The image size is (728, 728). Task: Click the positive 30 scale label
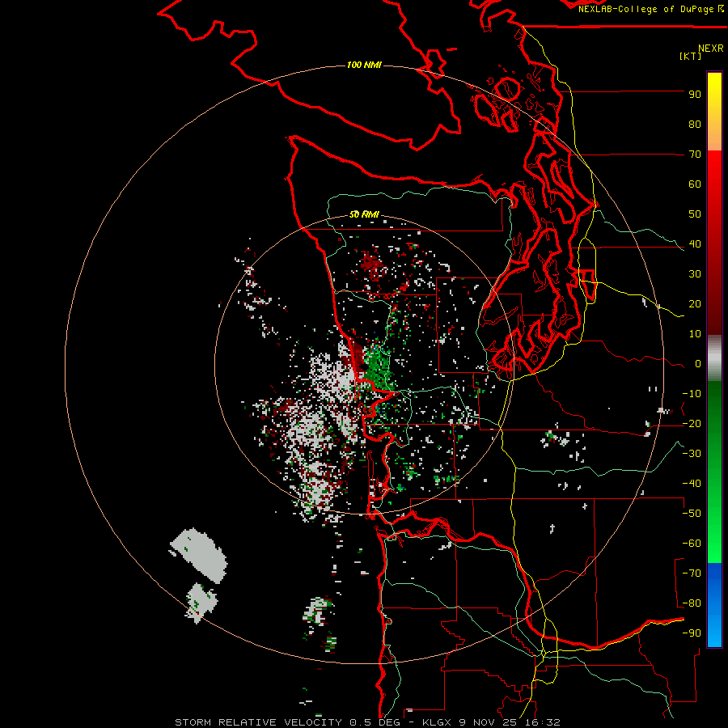(x=695, y=274)
